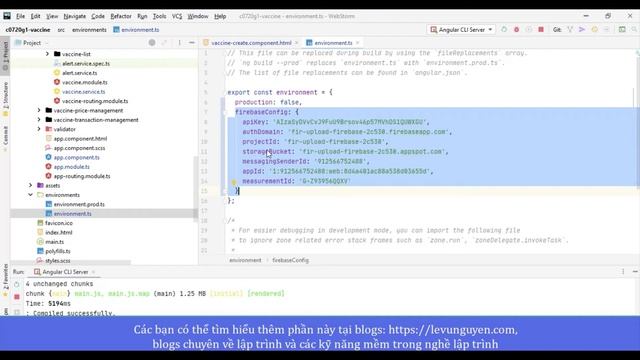Image resolution: width=640 pixels, height=360 pixels.
Task: Close the vaccine-create.component.html tab
Action: (x=297, y=42)
